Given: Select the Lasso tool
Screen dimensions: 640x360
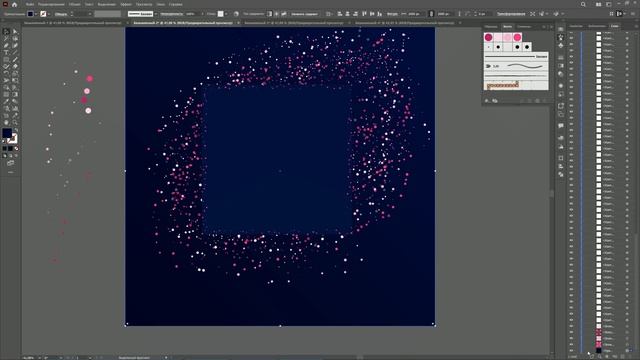Looking at the screenshot, I should 15,38.
